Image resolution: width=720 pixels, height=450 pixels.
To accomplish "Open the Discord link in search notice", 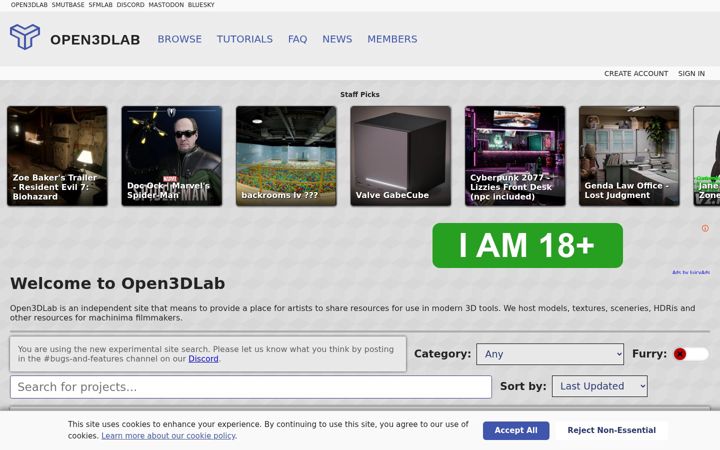I will (203, 359).
